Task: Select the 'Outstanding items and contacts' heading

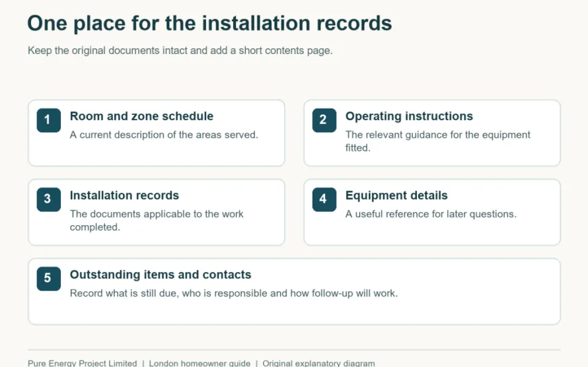Action: pyautogui.click(x=161, y=275)
